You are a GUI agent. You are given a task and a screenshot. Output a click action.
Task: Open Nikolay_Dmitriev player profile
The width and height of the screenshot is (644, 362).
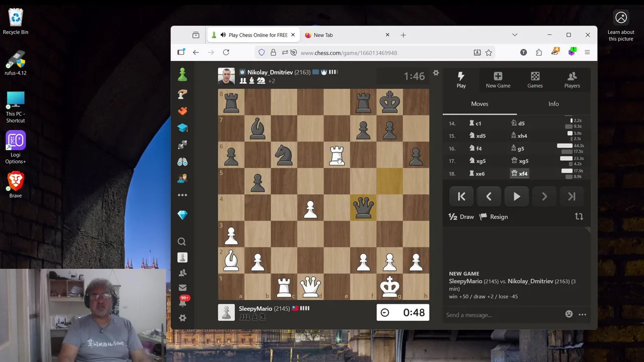point(270,72)
